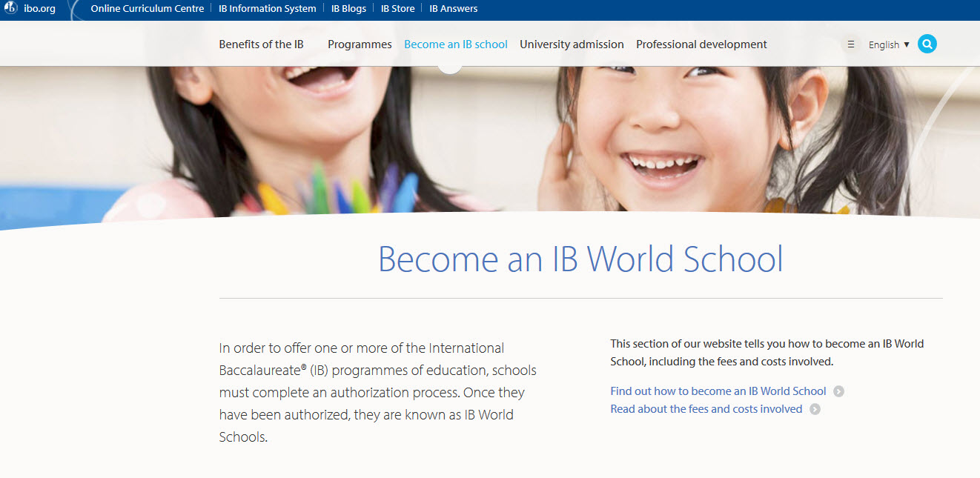Expand the English language dropdown
The height and width of the screenshot is (478, 980).
click(889, 44)
